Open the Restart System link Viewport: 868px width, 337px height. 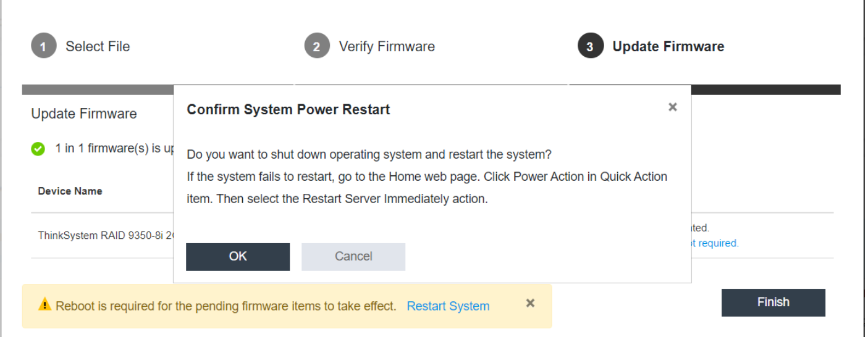tap(448, 306)
